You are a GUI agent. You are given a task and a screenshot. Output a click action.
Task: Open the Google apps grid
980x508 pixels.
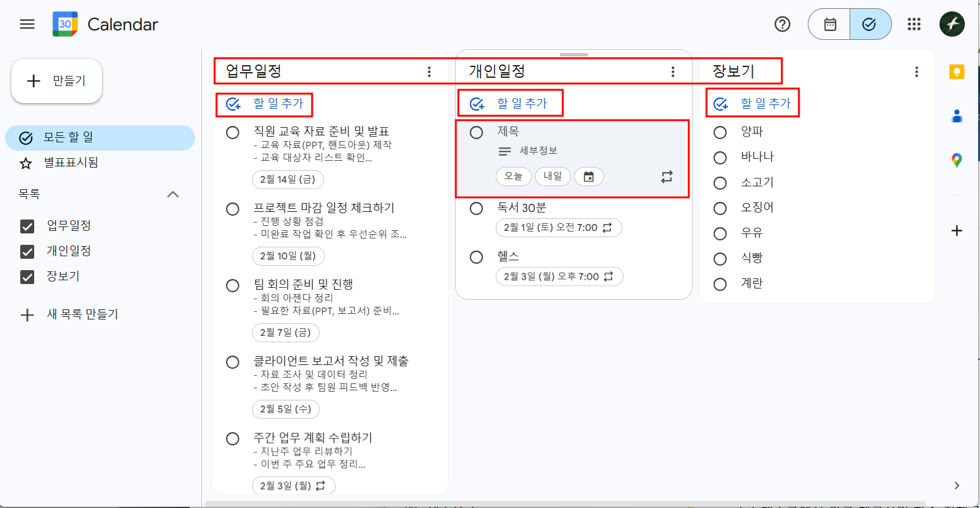click(914, 23)
